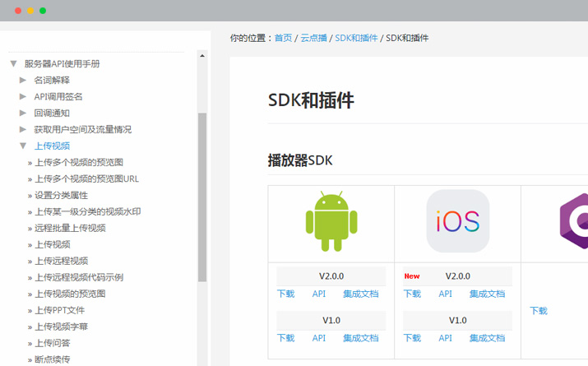Open Android V1.0 API link

tap(319, 338)
